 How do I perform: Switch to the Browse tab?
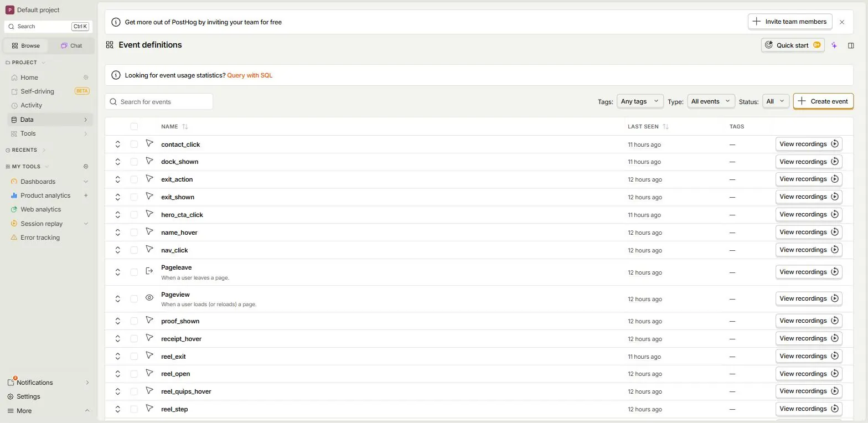[x=25, y=45]
